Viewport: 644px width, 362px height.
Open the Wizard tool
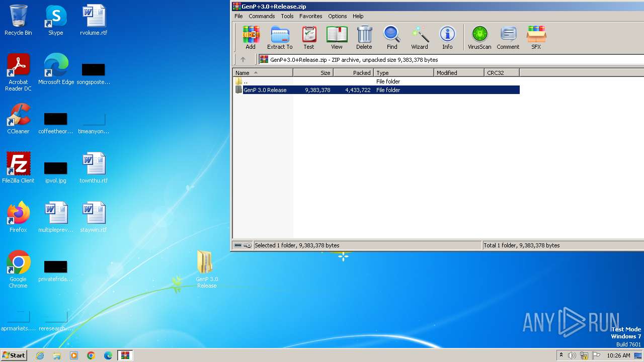(x=420, y=38)
